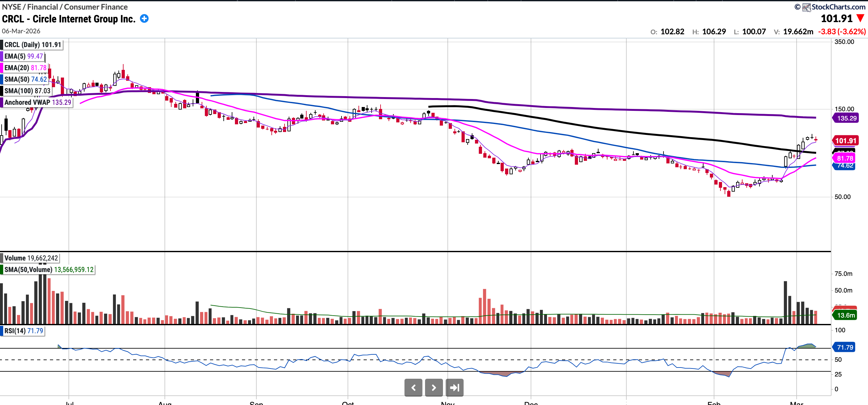The width and height of the screenshot is (868, 405).
Task: Click the next chart arrow button
Action: pyautogui.click(x=434, y=387)
